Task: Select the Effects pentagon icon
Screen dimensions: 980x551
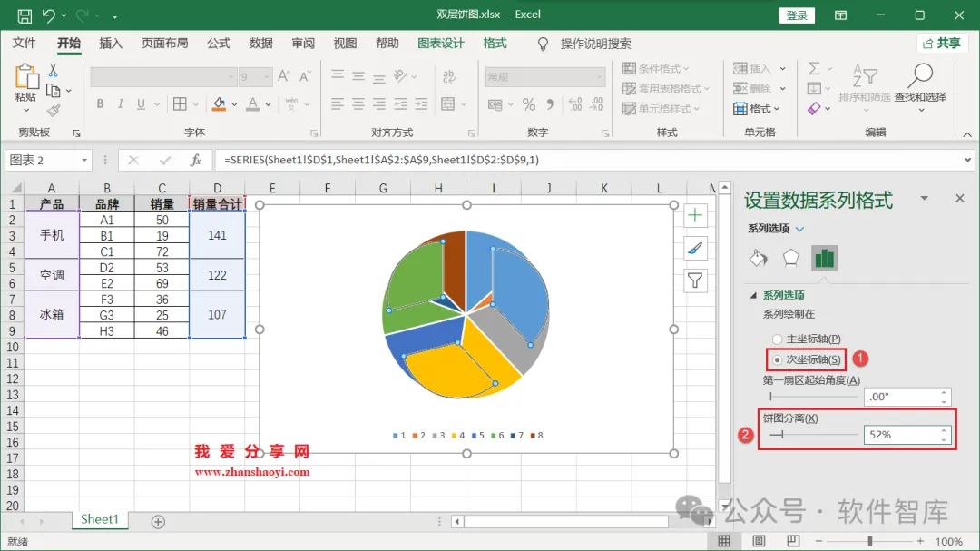Action: (x=790, y=258)
